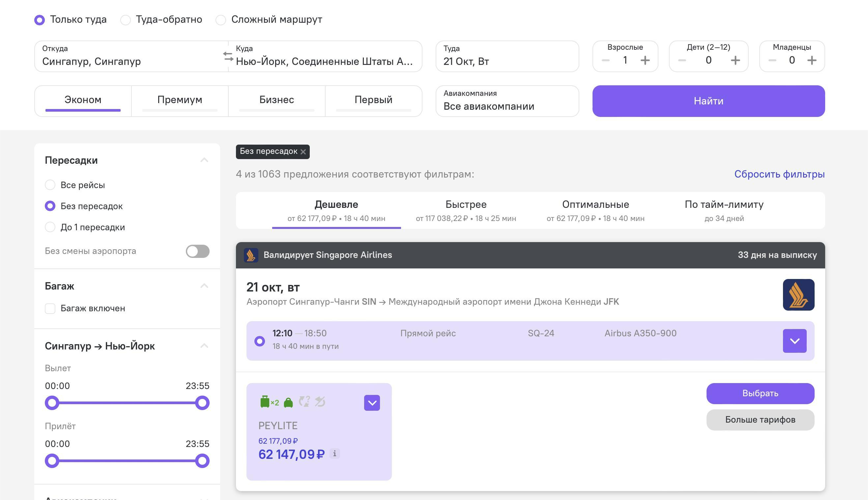Swap origin and destination cities icon
The image size is (868, 500).
point(228,56)
